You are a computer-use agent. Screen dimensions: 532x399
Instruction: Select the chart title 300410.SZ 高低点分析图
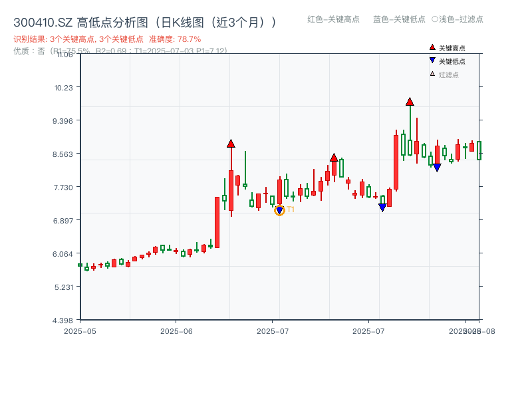point(146,21)
